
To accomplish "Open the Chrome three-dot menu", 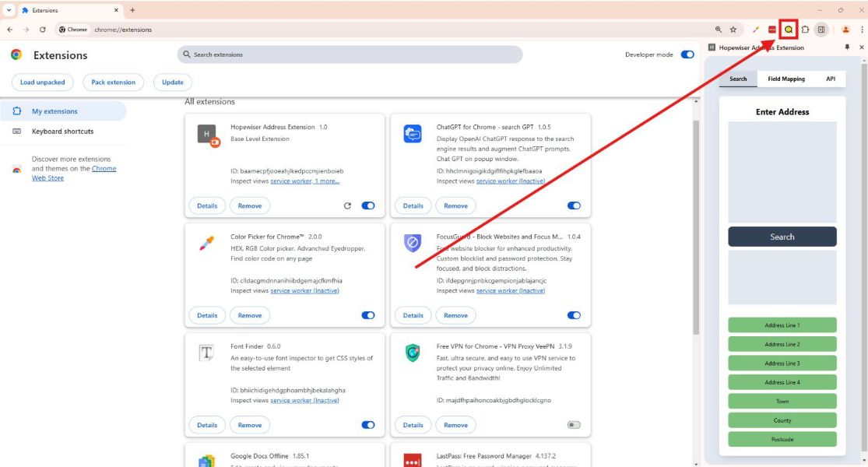I will click(862, 30).
